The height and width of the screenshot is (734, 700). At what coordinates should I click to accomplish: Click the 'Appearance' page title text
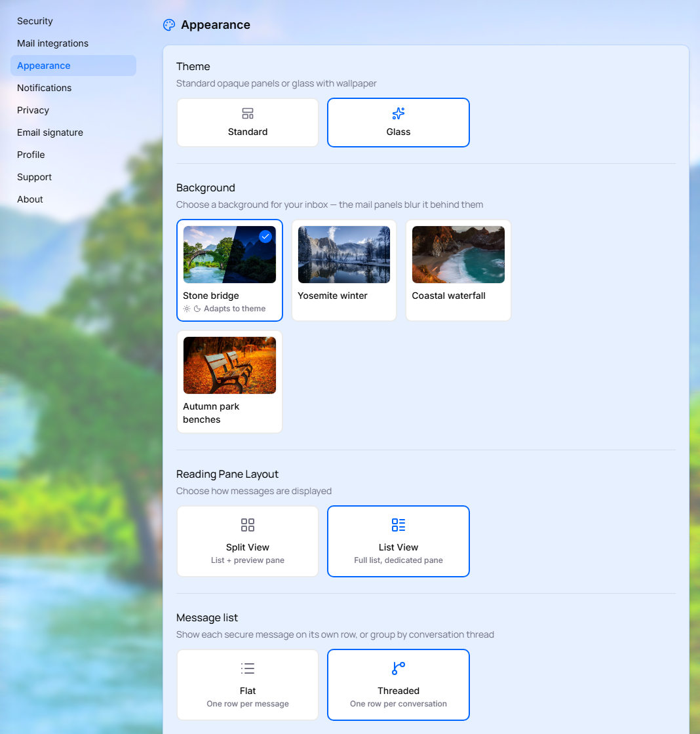coord(216,25)
